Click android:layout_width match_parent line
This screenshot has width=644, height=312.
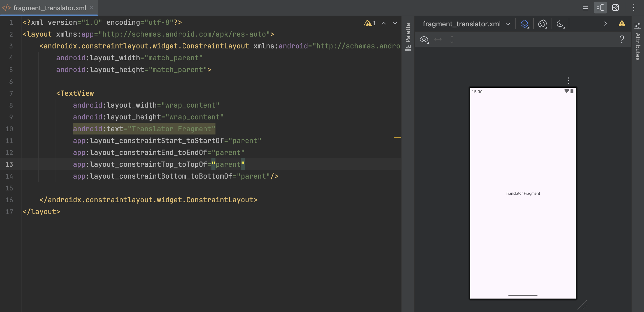129,58
